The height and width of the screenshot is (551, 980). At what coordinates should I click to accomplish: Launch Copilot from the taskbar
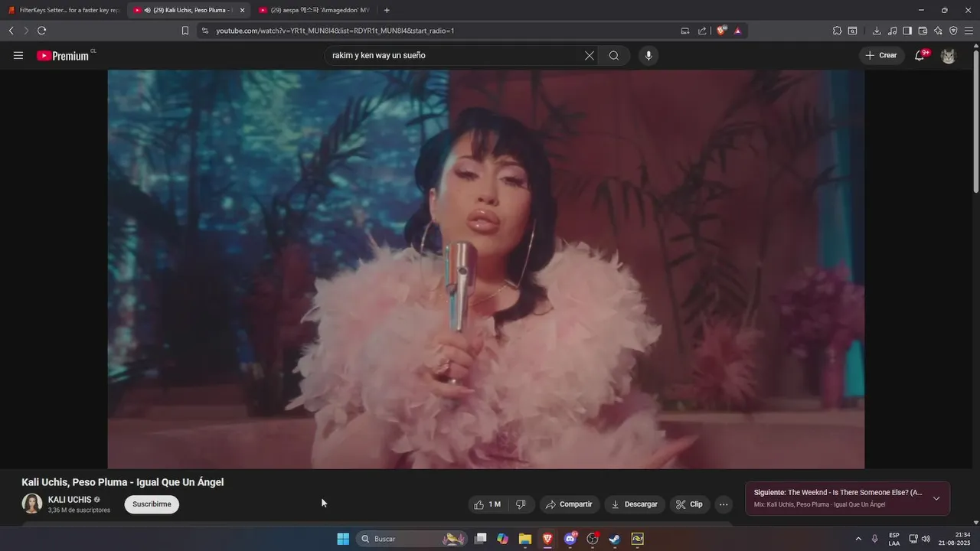click(x=502, y=539)
